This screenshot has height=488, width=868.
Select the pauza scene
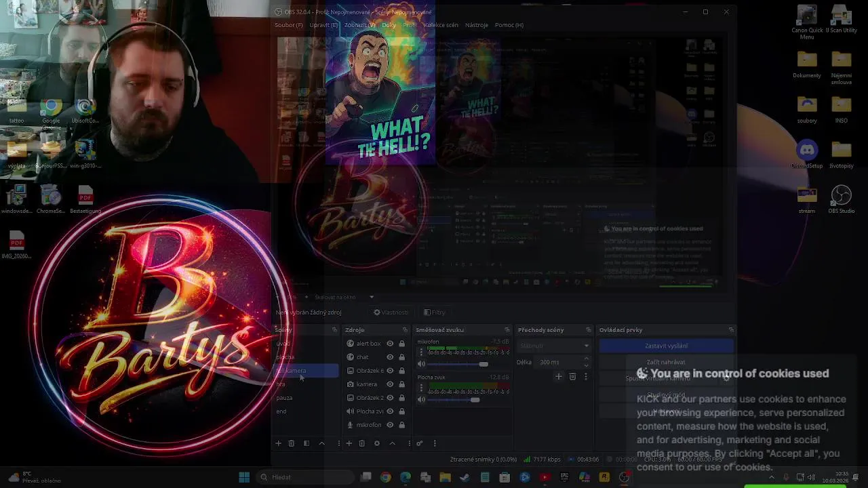click(x=307, y=398)
